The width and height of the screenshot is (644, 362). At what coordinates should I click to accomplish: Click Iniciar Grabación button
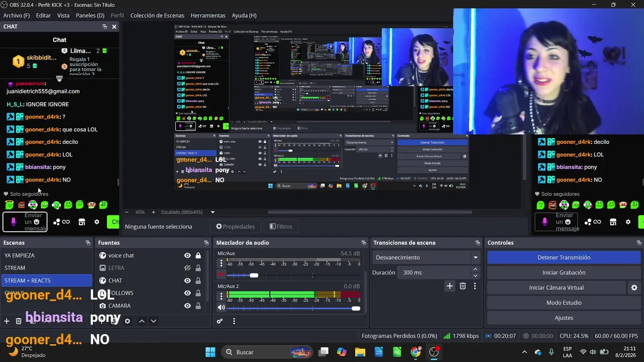click(563, 273)
